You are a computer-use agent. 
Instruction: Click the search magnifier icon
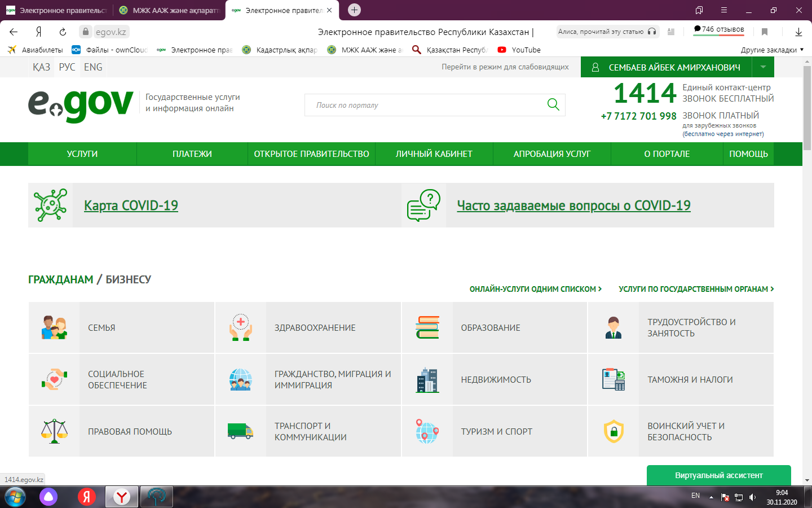553,104
